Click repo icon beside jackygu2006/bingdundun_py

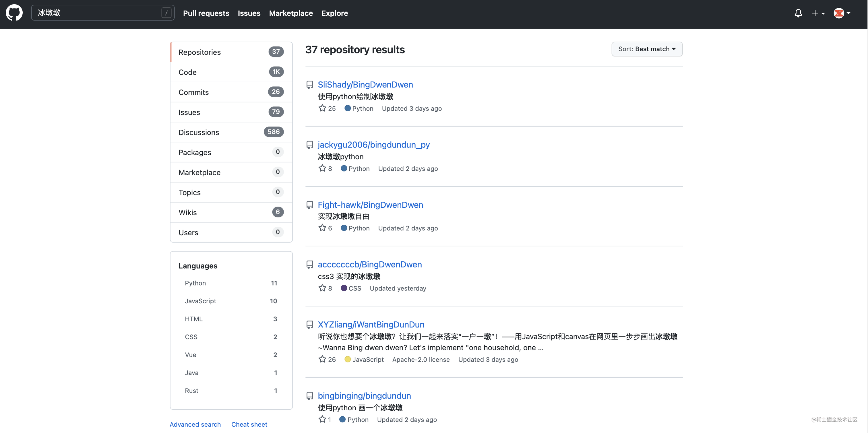pos(309,145)
